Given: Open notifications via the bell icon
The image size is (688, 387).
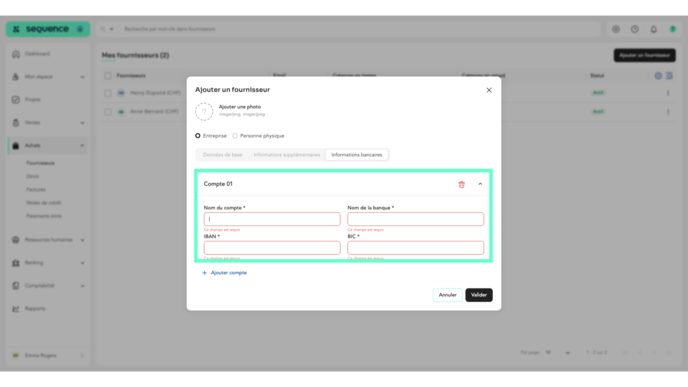Looking at the screenshot, I should 654,29.
